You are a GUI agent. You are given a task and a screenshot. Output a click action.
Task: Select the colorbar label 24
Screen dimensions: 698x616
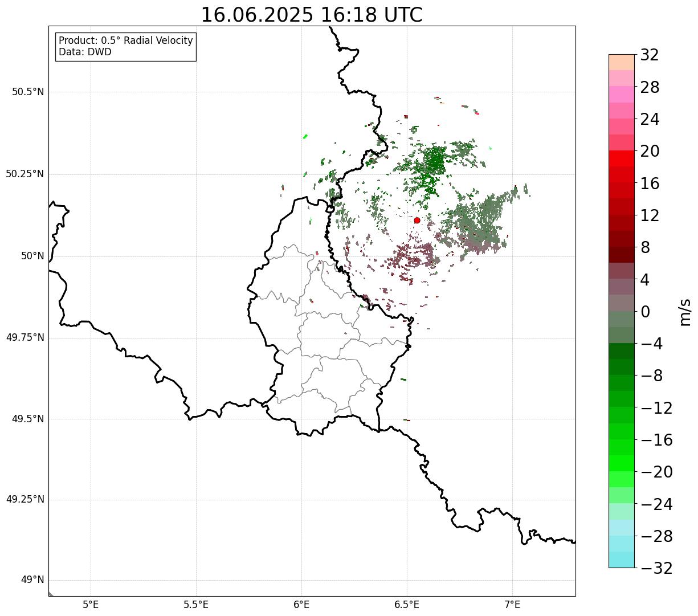pos(650,120)
